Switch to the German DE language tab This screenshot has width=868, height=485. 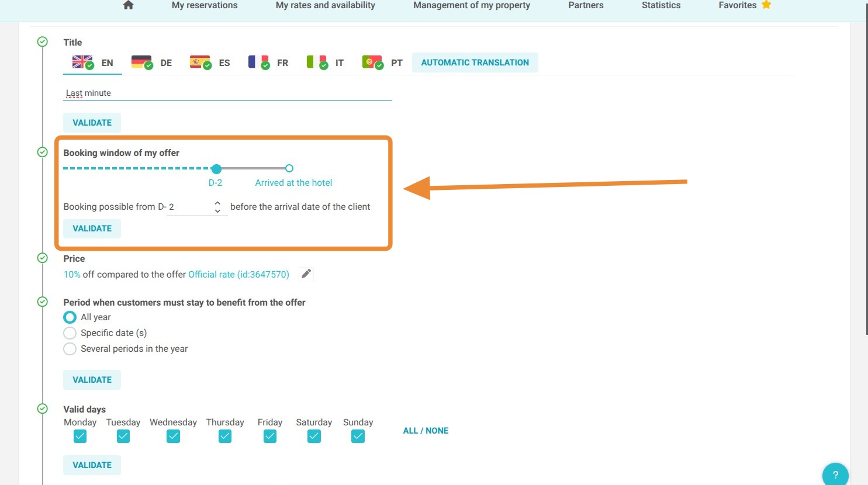coord(151,63)
